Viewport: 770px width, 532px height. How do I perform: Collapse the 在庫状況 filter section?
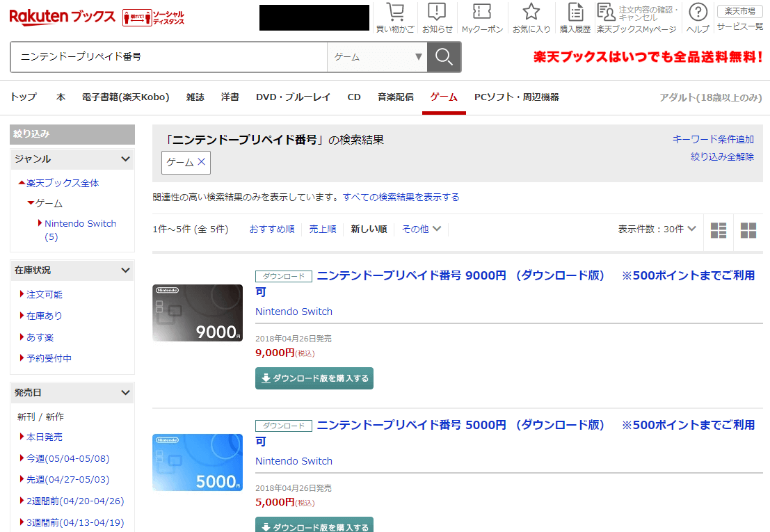pos(72,271)
